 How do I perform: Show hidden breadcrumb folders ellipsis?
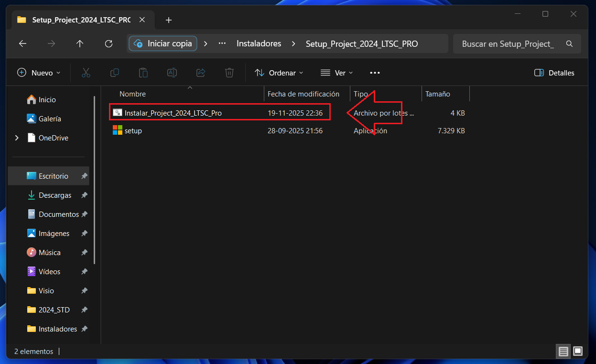point(222,43)
